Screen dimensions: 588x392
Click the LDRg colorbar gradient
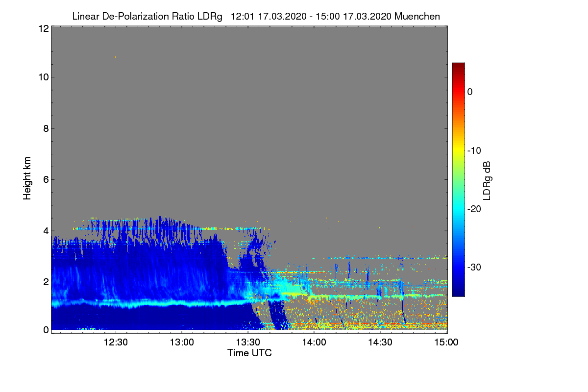(x=458, y=179)
